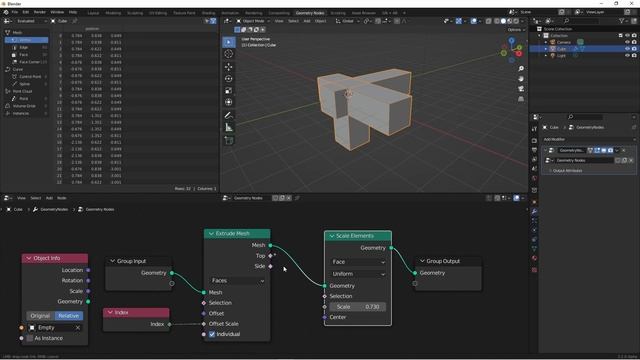The width and height of the screenshot is (640, 360).
Task: Clear the Empty object field in Object Info
Action: point(78,328)
